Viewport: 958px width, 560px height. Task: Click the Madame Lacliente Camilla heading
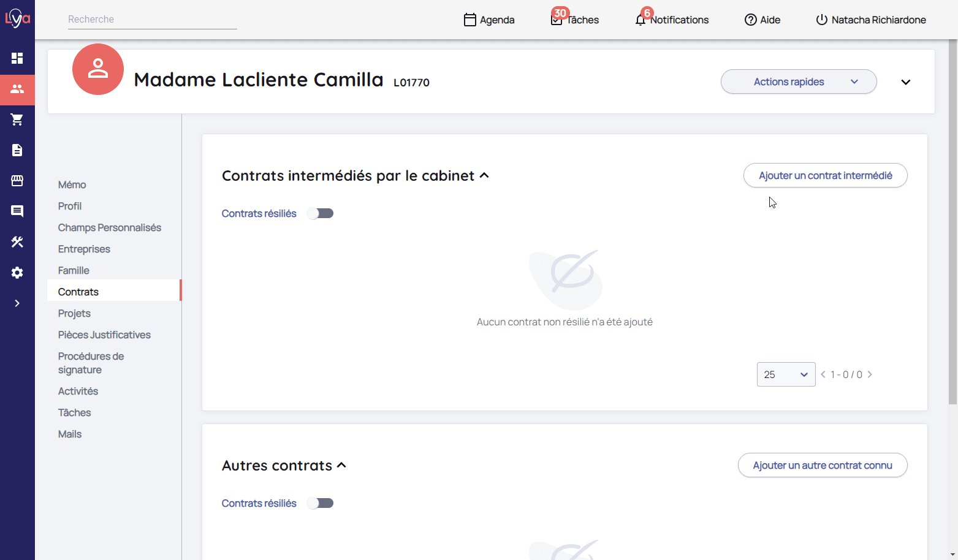(259, 80)
